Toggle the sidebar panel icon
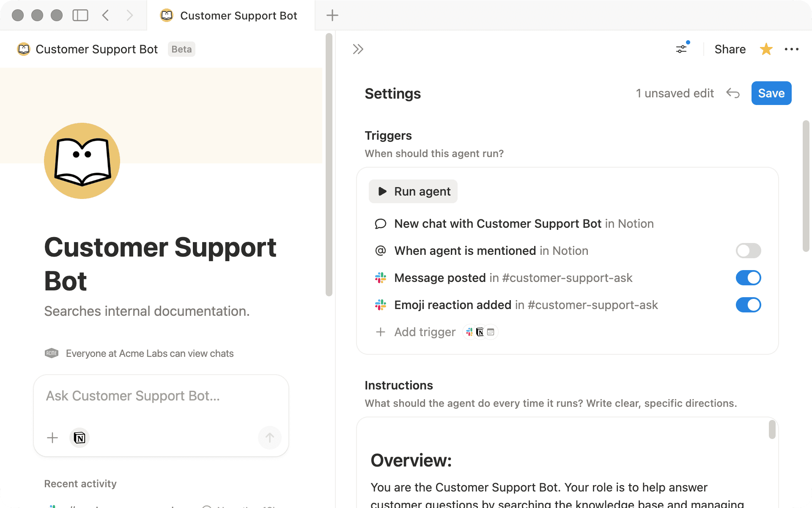This screenshot has width=812, height=508. coord(80,15)
